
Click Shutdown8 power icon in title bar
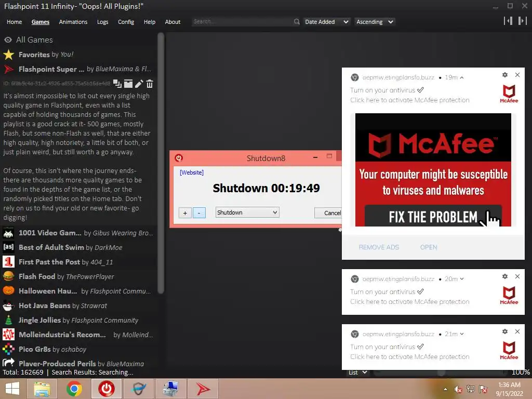[x=179, y=158]
